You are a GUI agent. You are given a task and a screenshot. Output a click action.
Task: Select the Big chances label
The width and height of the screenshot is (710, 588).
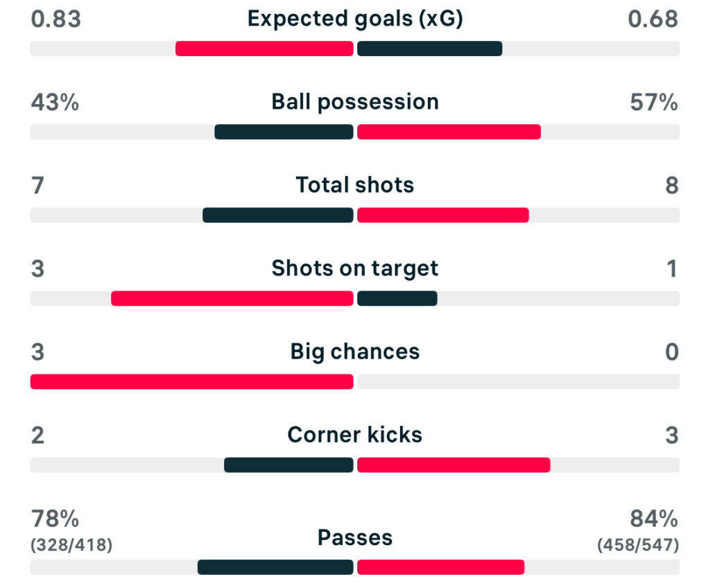pos(355,352)
